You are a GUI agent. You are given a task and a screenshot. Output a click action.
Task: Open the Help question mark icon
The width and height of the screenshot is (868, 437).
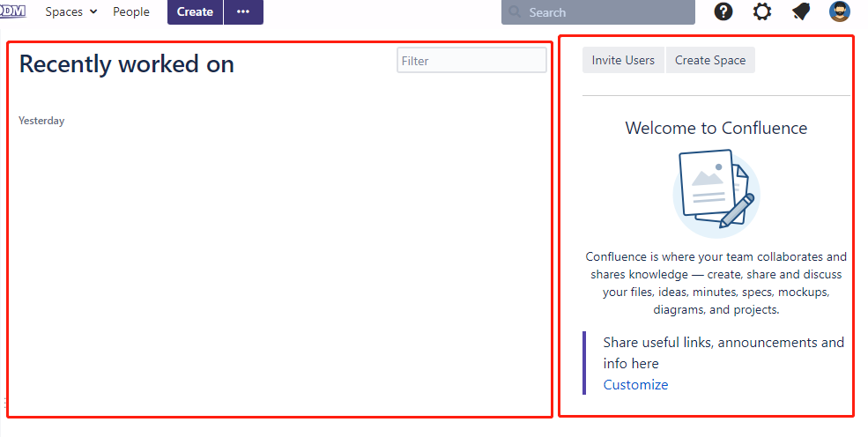[723, 11]
